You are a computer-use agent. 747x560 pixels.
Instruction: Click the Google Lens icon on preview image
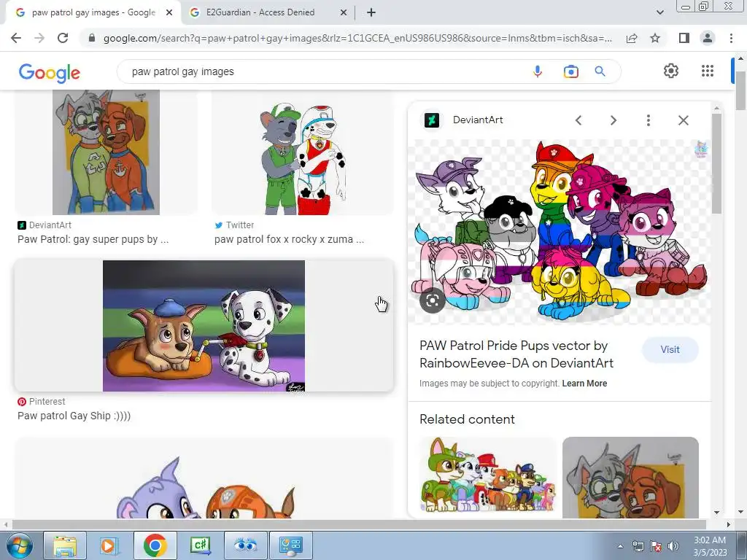[432, 300]
